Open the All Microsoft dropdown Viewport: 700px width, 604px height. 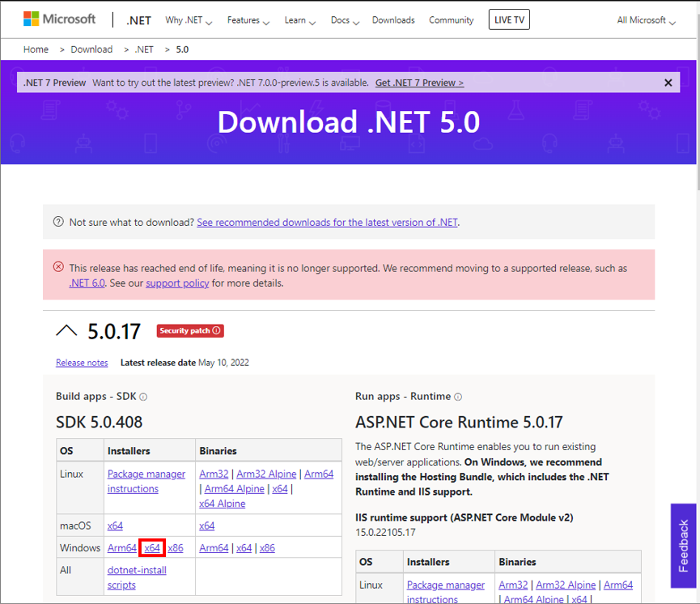[x=646, y=20]
